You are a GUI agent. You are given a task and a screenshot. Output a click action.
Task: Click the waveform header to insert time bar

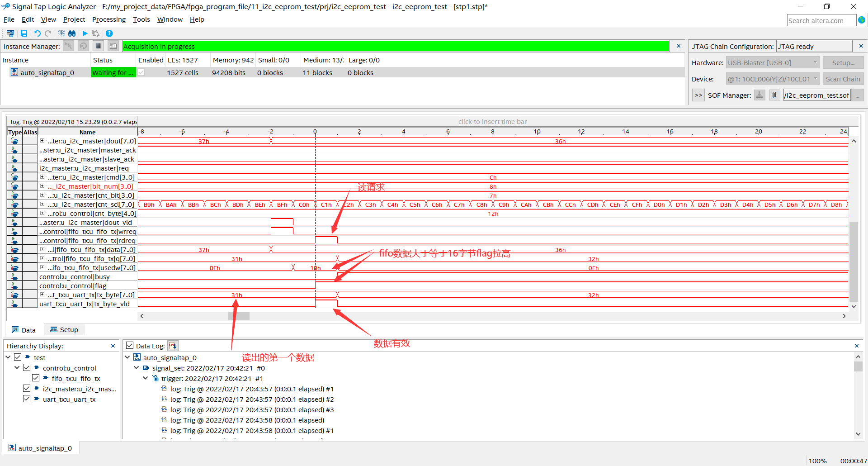492,121
